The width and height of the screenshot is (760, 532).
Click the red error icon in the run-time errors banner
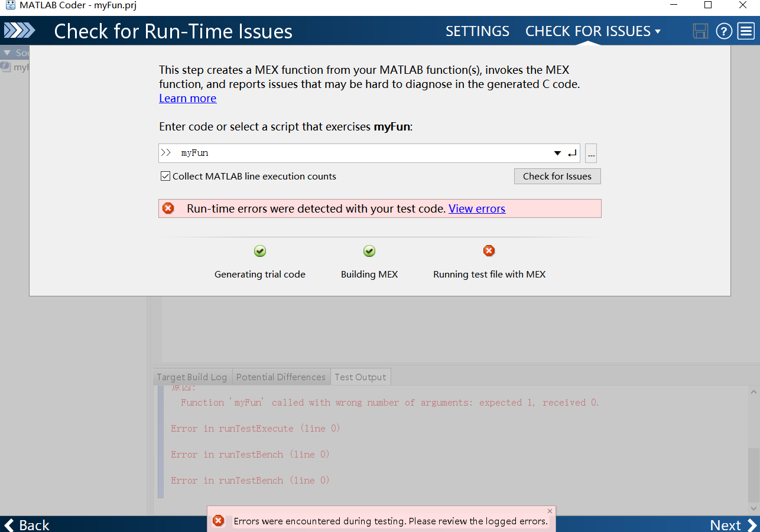click(168, 208)
